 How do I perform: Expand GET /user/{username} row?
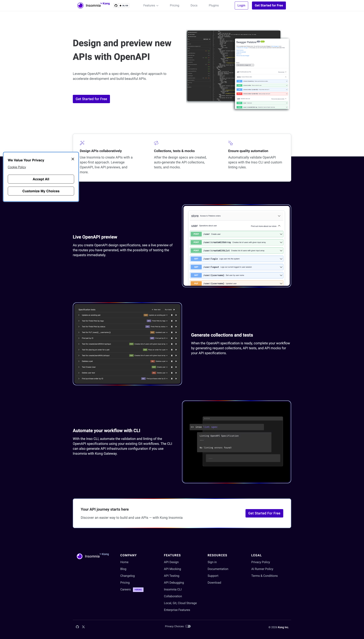pyautogui.click(x=236, y=275)
